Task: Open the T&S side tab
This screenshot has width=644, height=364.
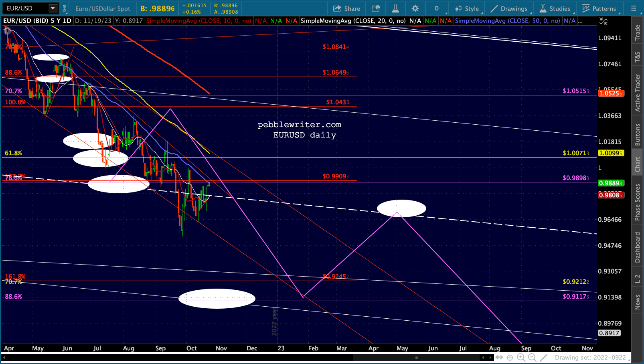Action: [637, 57]
